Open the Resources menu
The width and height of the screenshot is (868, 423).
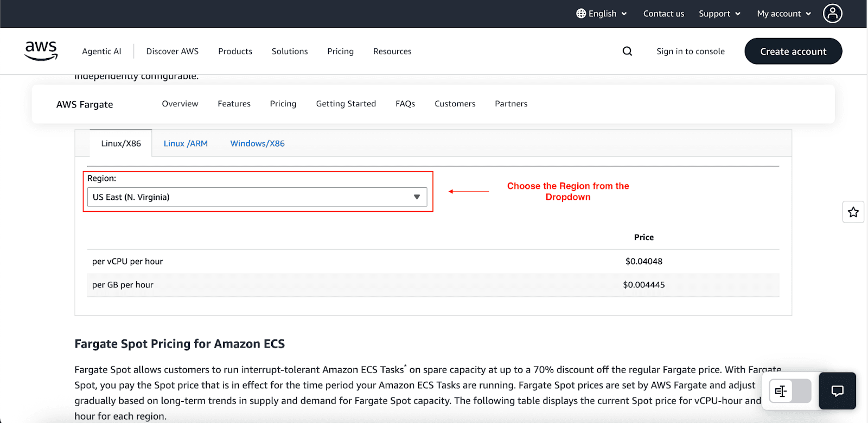tap(392, 51)
